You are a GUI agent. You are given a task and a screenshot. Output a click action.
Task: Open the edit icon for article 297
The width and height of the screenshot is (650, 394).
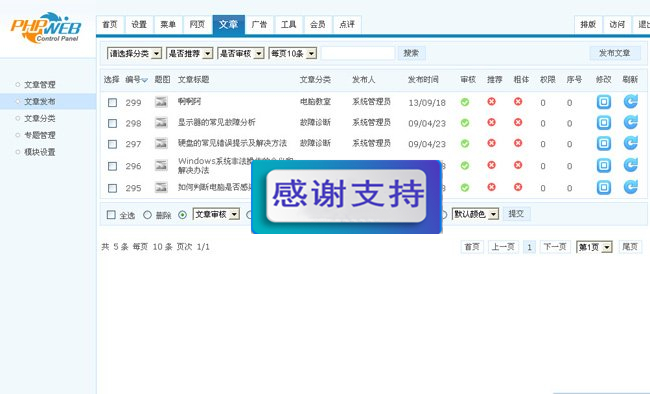click(604, 143)
